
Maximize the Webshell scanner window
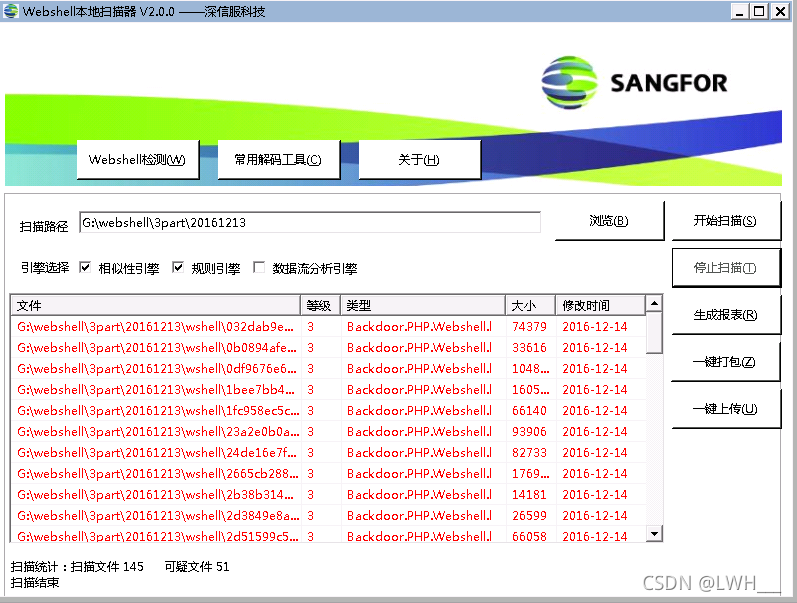759,11
